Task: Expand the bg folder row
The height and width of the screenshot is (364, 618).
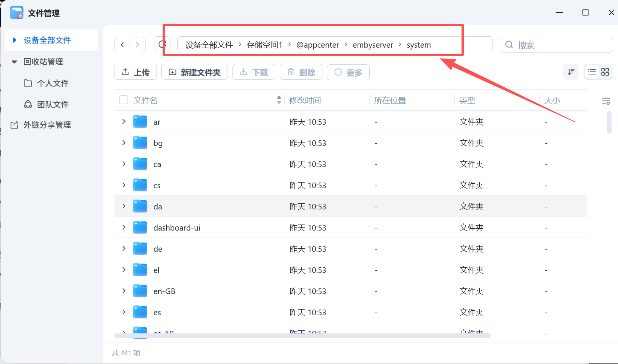Action: tap(124, 143)
